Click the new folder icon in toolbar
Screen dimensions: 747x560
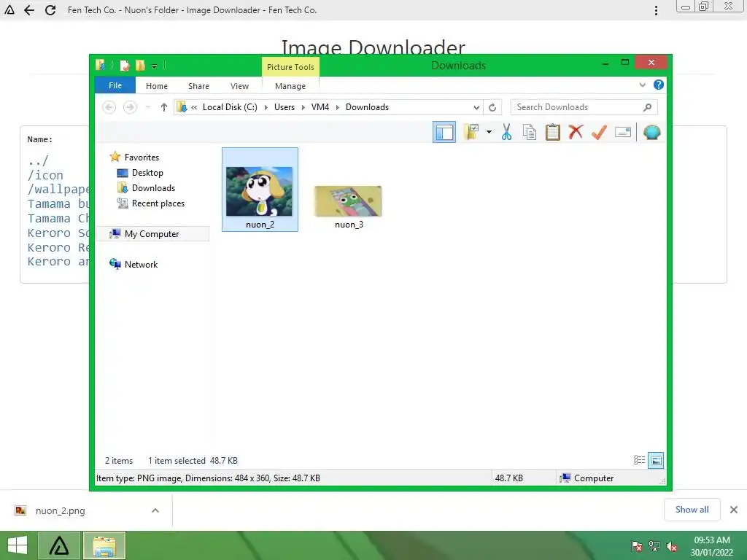[x=471, y=132]
